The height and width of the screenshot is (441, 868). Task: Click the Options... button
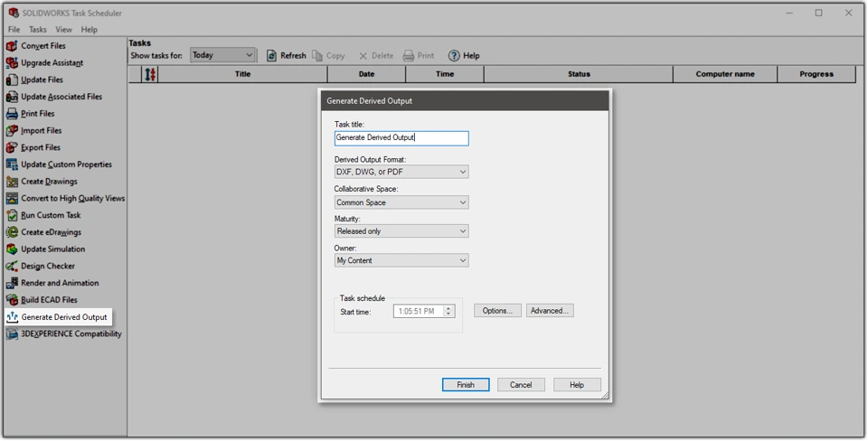coord(497,310)
